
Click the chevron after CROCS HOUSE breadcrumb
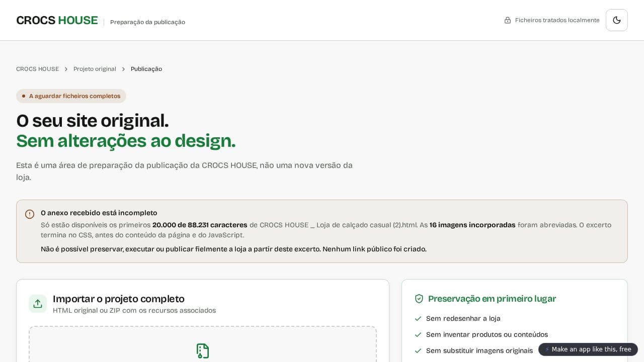point(66,69)
